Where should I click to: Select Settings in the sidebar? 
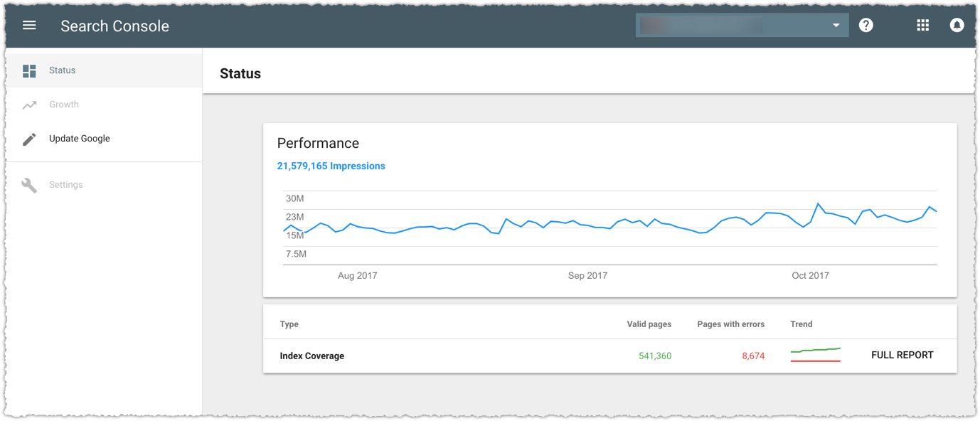click(104, 185)
